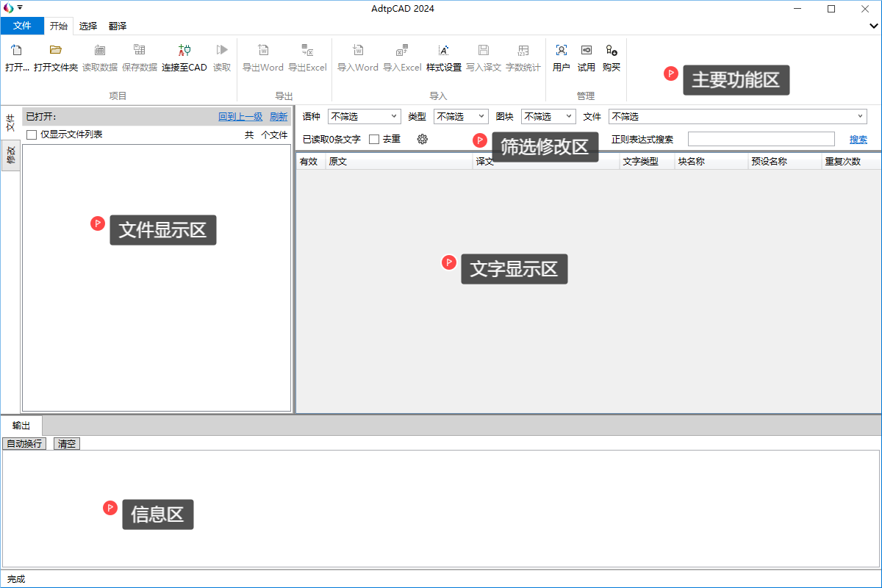Screen dimensions: 882x588
Task: Expand the 语种 filter dropdown
Action: (x=364, y=116)
